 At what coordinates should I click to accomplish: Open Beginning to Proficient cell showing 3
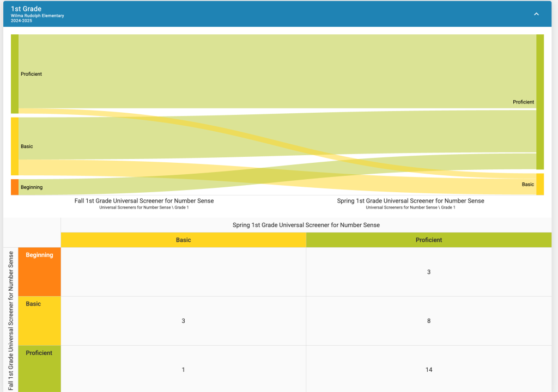click(429, 272)
